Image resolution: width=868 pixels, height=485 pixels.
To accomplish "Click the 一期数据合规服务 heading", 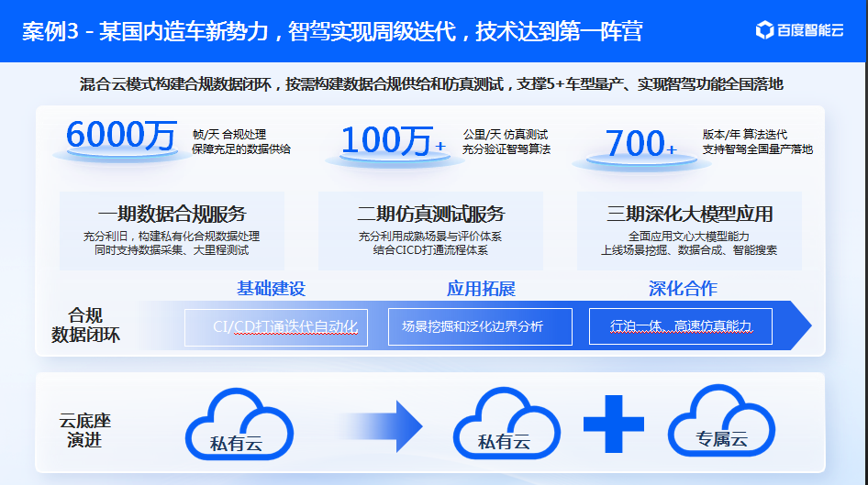I will [172, 214].
